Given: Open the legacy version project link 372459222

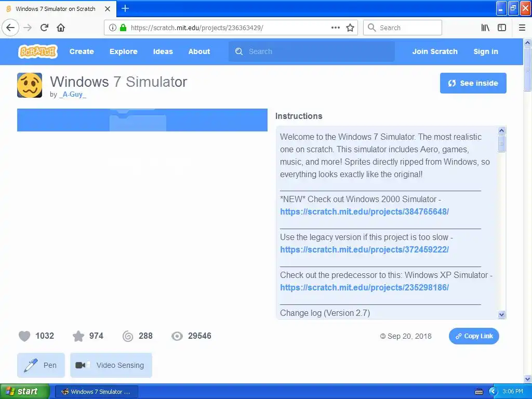Looking at the screenshot, I should [x=364, y=250].
